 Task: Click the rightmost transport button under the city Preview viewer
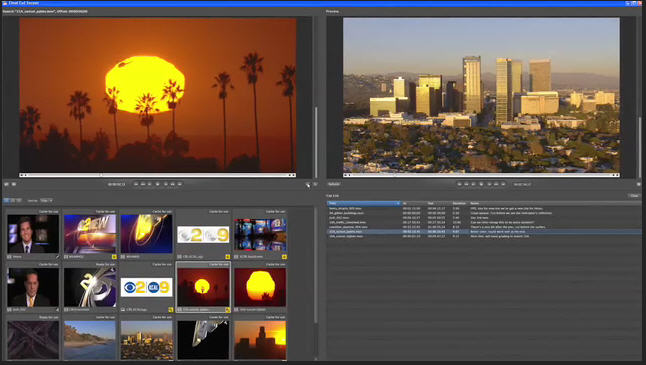(x=503, y=184)
